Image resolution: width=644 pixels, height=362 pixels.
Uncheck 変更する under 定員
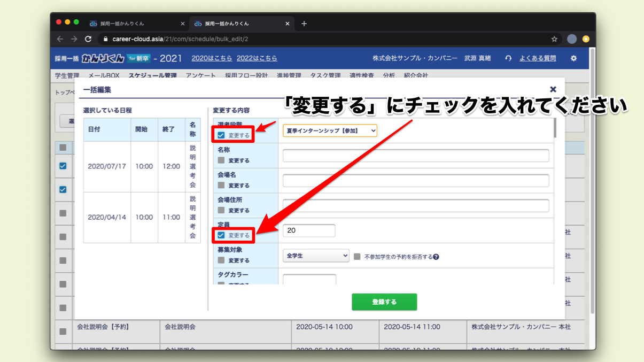[x=221, y=235]
